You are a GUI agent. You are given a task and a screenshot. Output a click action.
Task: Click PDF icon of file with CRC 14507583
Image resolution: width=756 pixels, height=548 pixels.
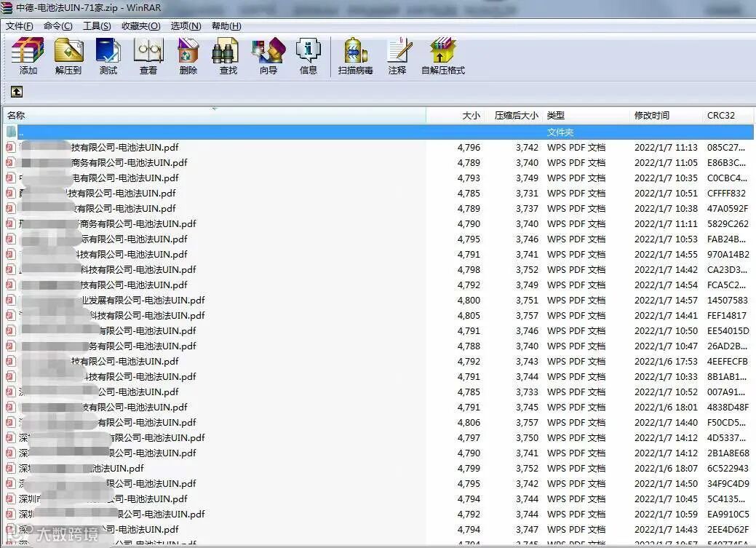coord(10,301)
